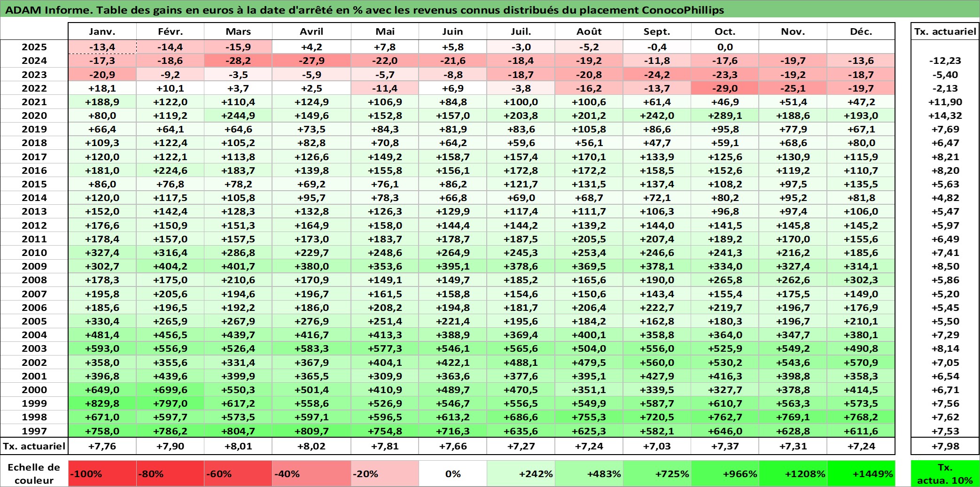Click the 'Tx. actuariel' bottom row label
Viewport: 980px width, 487px height.
point(34,446)
